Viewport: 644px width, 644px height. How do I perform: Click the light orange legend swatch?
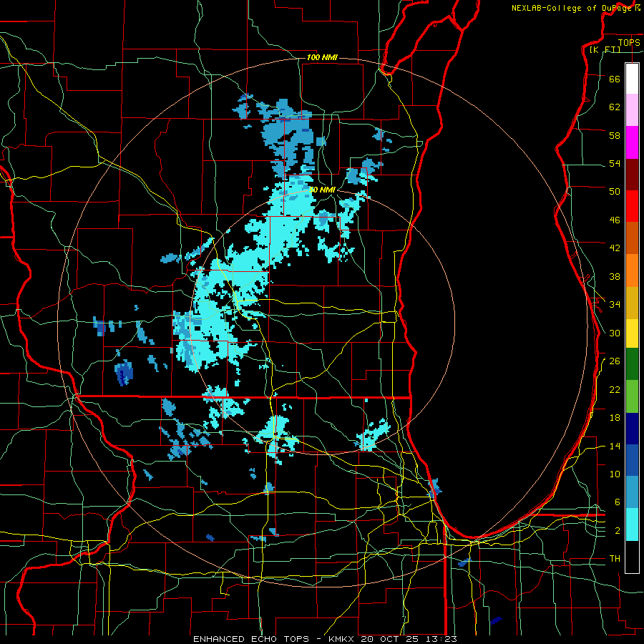632,270
